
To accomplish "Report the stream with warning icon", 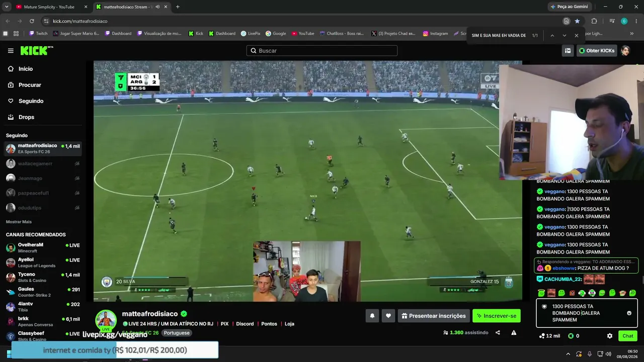I will tap(514, 332).
